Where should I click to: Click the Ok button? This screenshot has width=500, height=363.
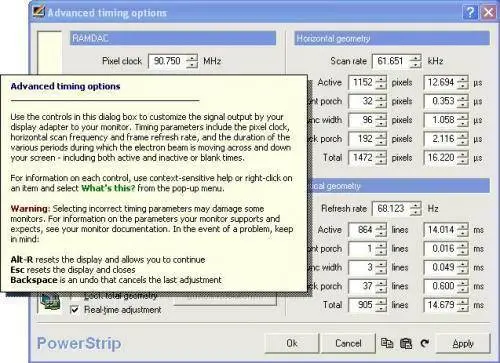(x=292, y=343)
